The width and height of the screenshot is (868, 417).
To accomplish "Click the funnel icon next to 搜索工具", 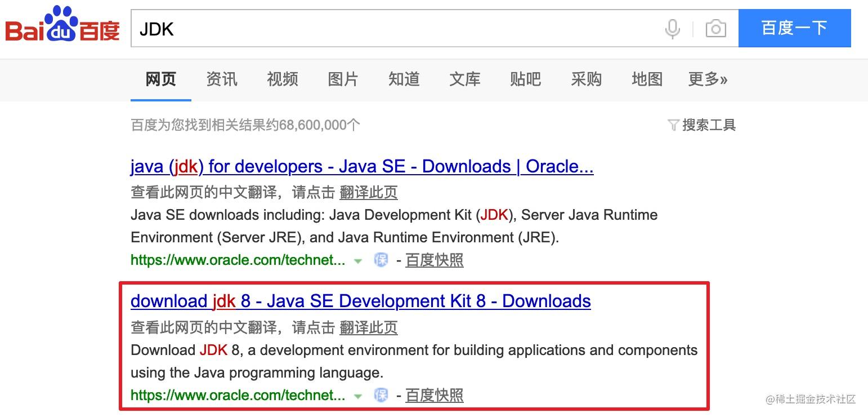I will (x=674, y=125).
